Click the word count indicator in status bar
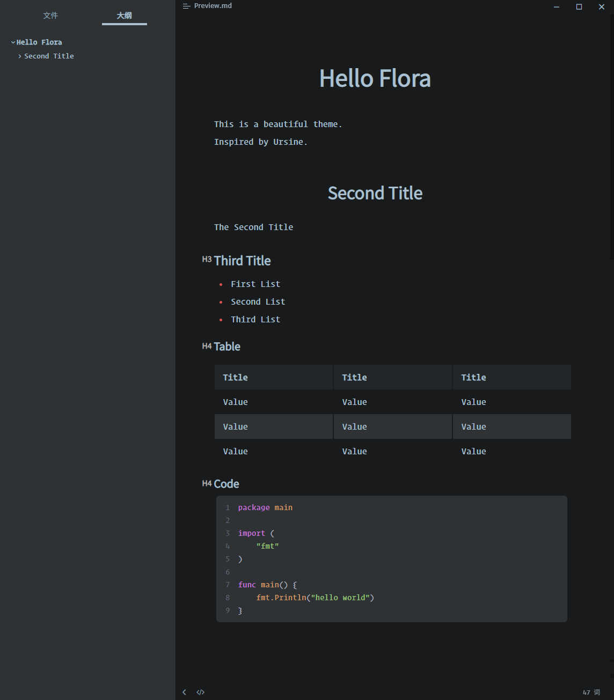This screenshot has height=700, width=614. (590, 692)
